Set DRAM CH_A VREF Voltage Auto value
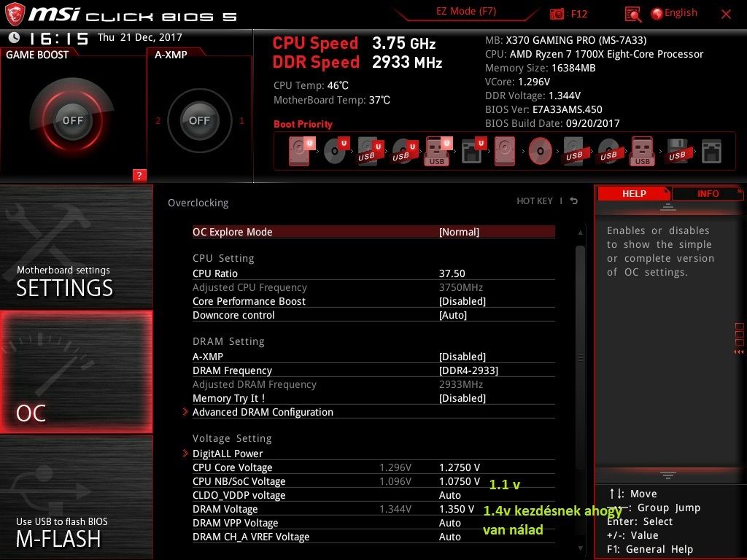 (x=449, y=536)
